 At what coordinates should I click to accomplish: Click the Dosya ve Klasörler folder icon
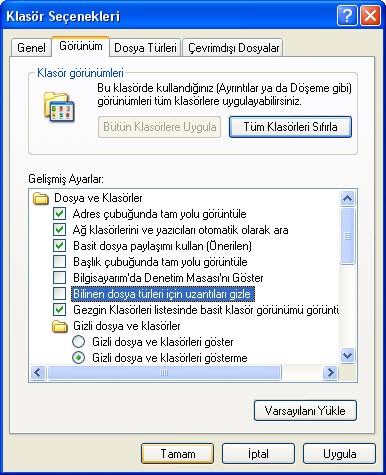coord(41,198)
